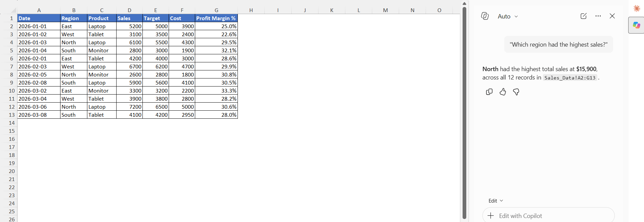Click the scroll up arrow of the sheet

(x=464, y=4)
